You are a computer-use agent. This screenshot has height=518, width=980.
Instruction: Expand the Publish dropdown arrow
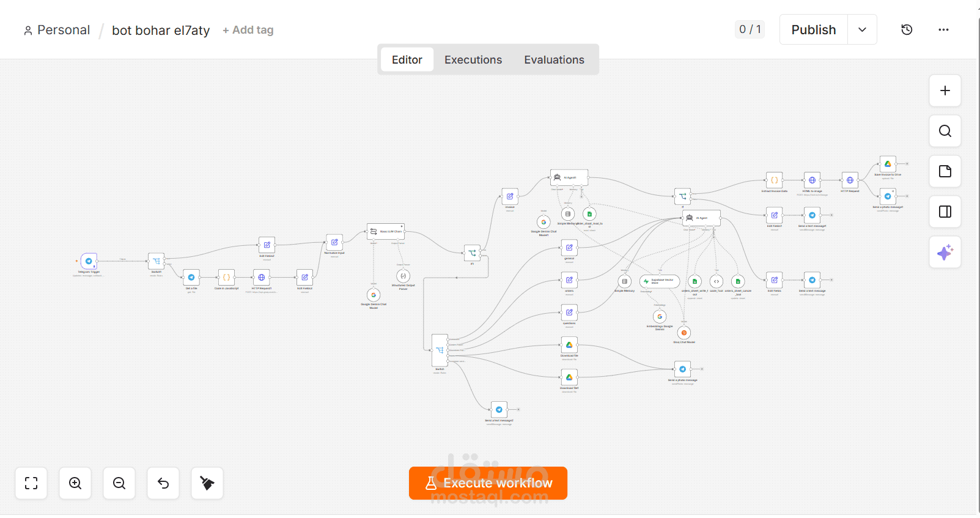pyautogui.click(x=862, y=29)
